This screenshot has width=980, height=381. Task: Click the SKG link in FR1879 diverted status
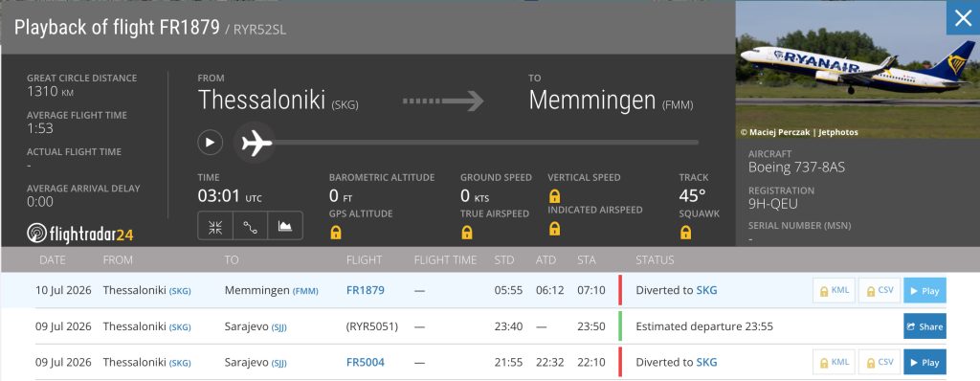[x=706, y=290]
